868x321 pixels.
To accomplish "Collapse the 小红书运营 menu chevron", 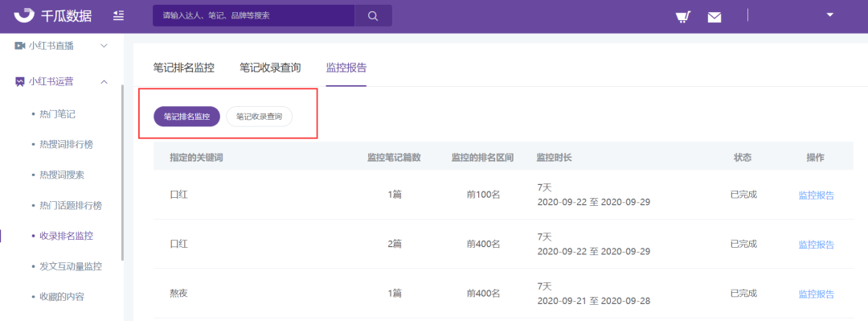I will point(104,82).
